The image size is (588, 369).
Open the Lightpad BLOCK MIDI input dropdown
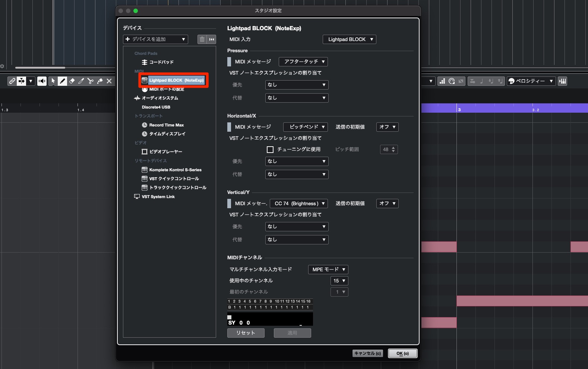click(349, 39)
